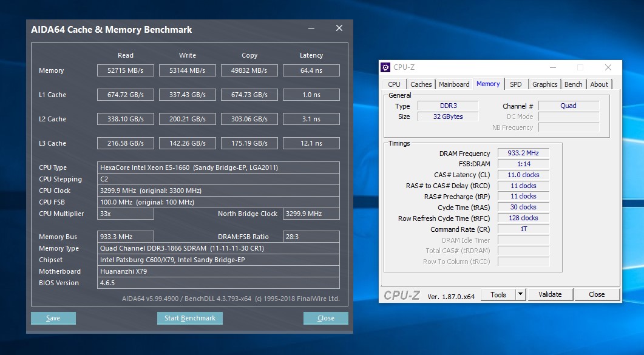Click the BIOS Version value 4.6.5
Viewport: 644px width, 355px height.
point(219,283)
